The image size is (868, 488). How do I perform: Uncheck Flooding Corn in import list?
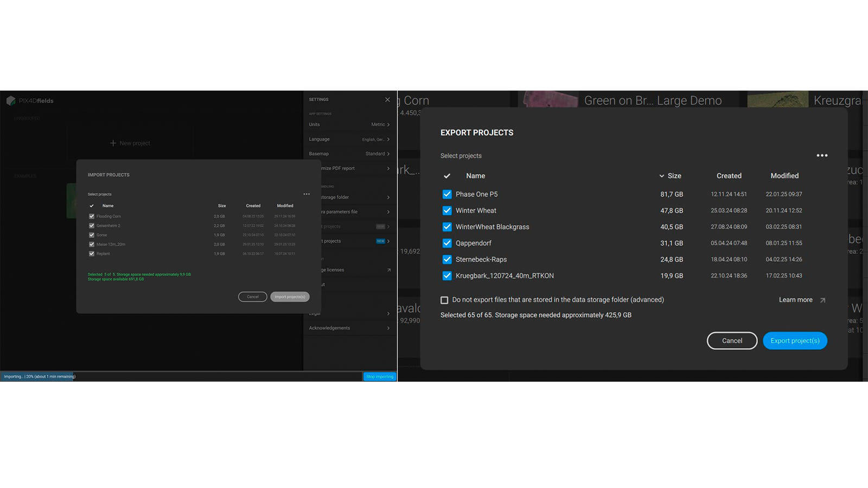[92, 216]
